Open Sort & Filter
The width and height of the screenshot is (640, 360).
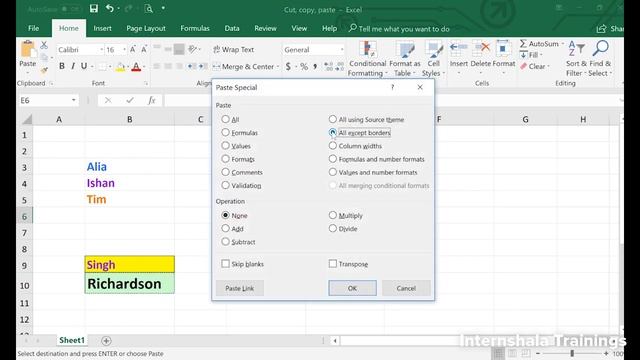(x=576, y=58)
